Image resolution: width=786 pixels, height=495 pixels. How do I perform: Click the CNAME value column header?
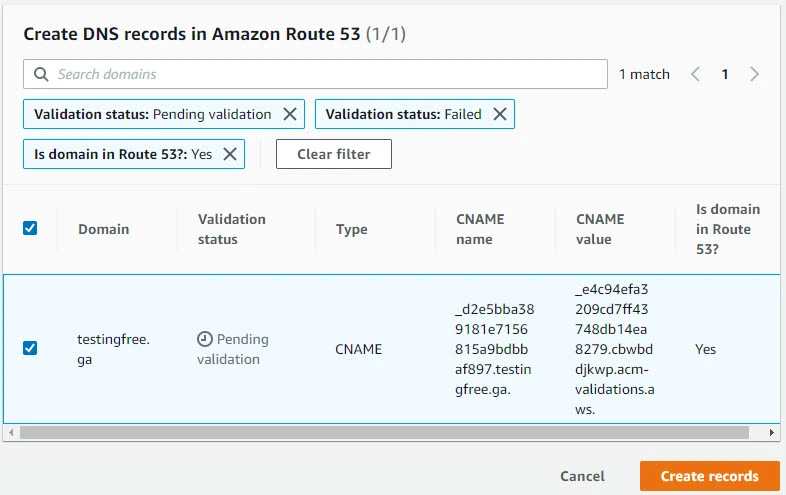pyautogui.click(x=600, y=229)
